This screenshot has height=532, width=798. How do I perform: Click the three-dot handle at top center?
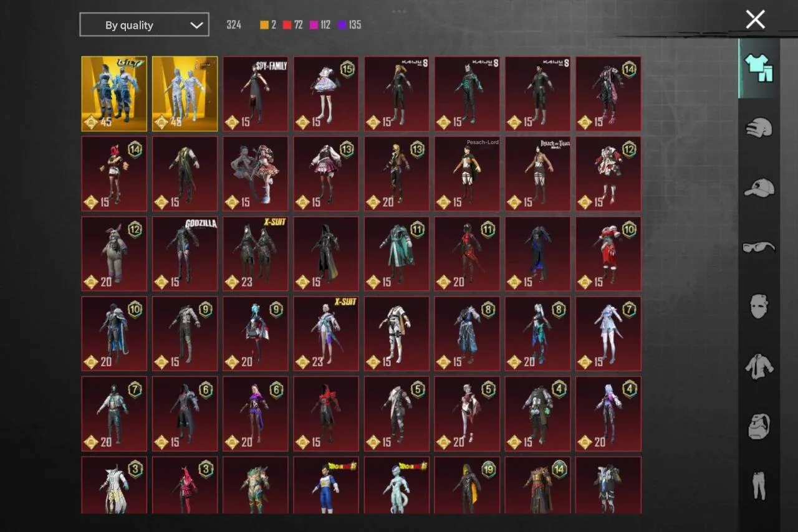pyautogui.click(x=398, y=11)
